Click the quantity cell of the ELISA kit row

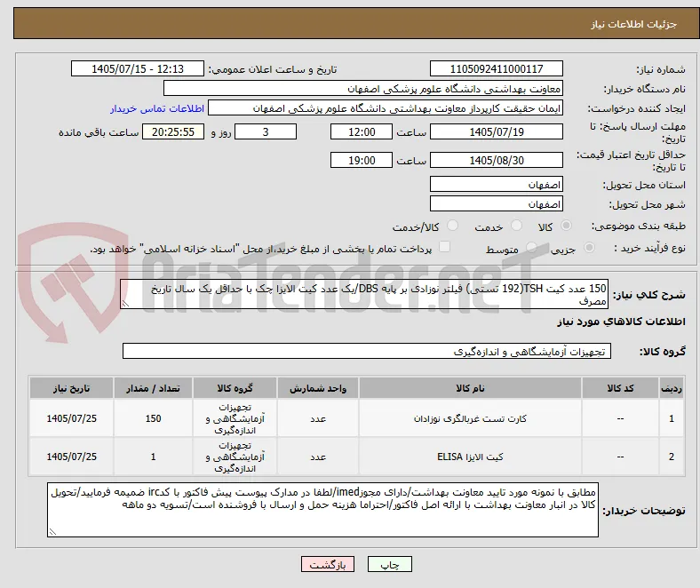(153, 457)
